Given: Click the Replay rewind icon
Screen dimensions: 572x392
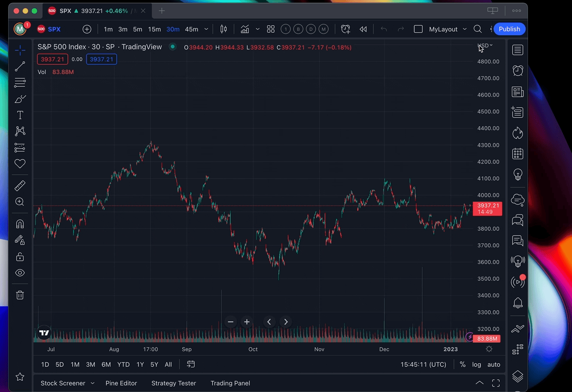Looking at the screenshot, I should point(363,29).
